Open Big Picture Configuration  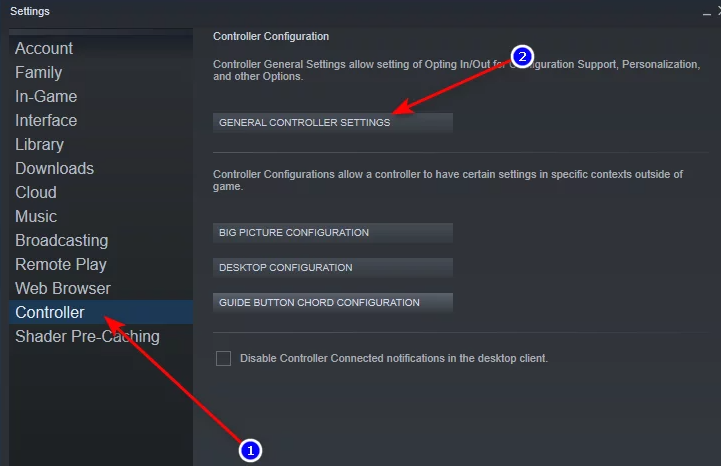[x=332, y=232]
